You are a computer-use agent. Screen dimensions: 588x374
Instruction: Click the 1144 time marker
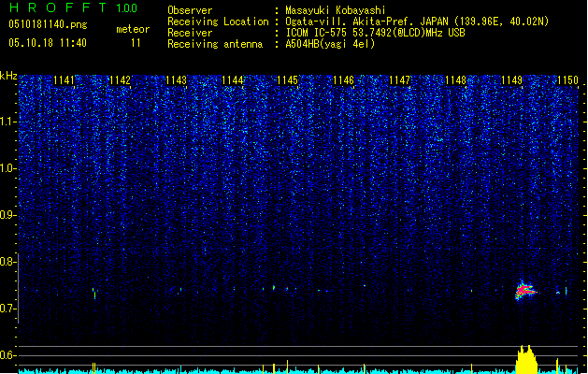[232, 80]
